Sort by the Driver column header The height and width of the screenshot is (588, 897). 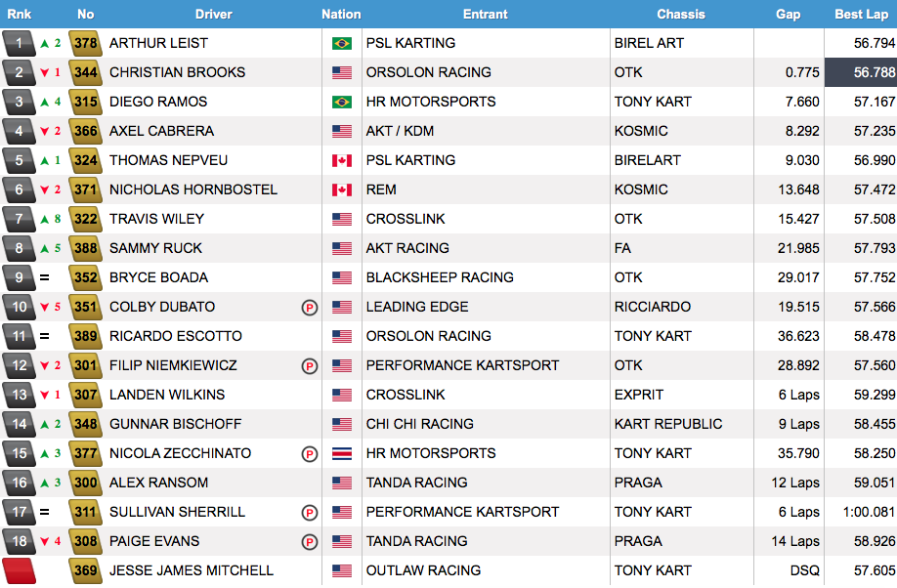pyautogui.click(x=213, y=15)
